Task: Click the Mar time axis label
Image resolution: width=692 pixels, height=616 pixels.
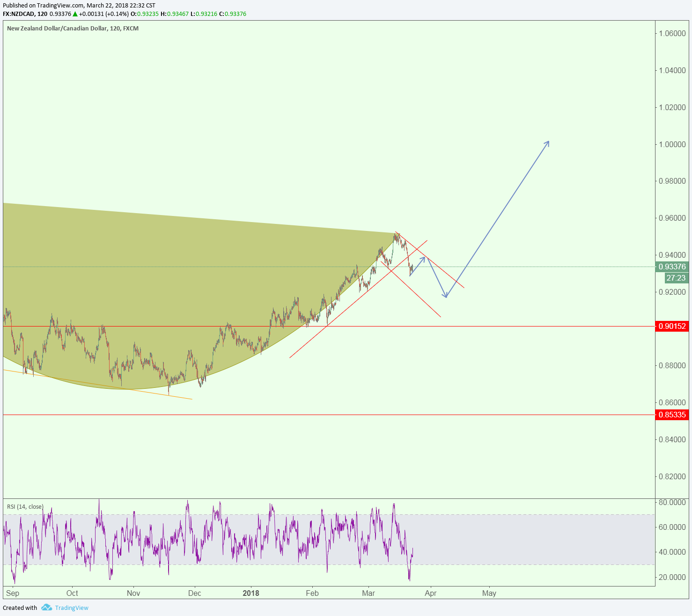Action: tap(368, 593)
